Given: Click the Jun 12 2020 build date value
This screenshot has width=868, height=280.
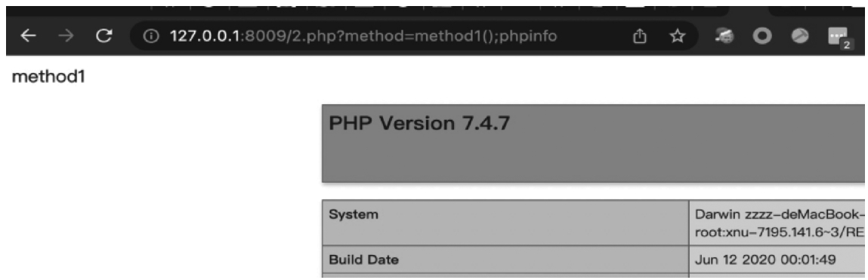Looking at the screenshot, I should tap(765, 260).
